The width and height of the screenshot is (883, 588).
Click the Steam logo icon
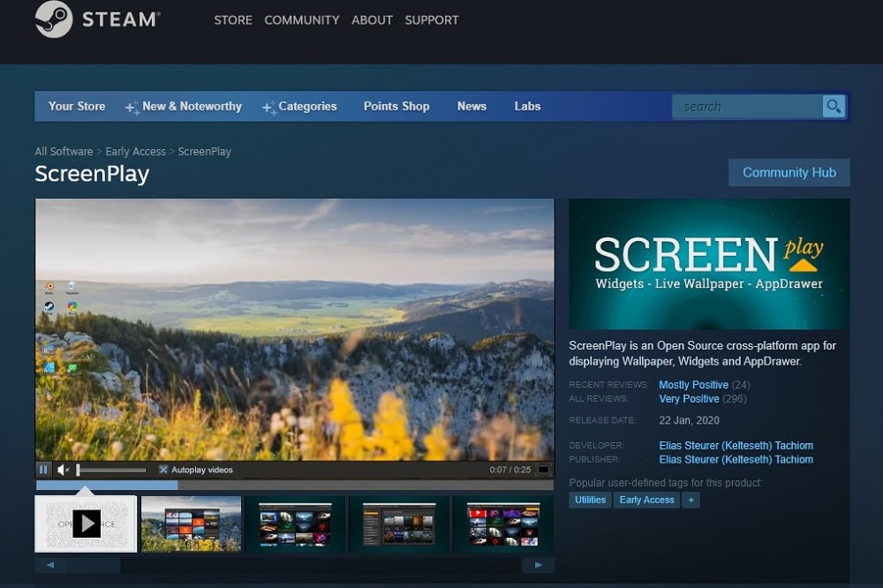pyautogui.click(x=54, y=19)
